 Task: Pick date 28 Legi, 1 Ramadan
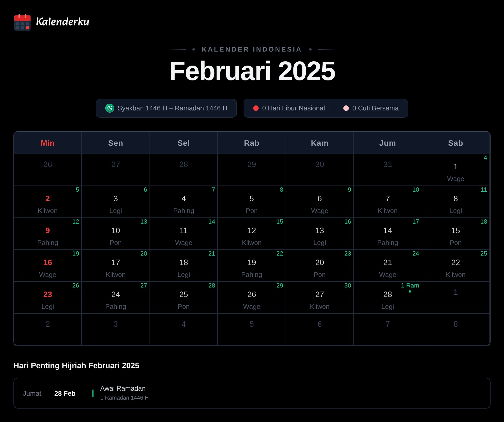(388, 298)
